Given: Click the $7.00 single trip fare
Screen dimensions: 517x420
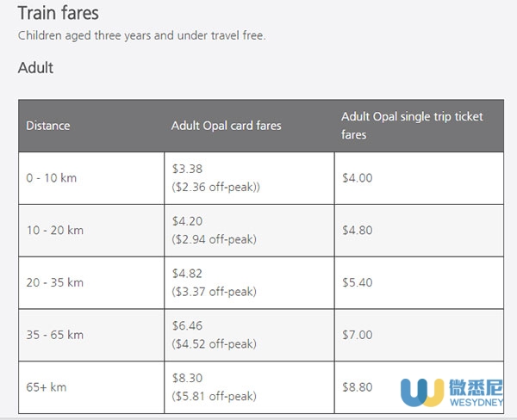Looking at the screenshot, I should point(357,335).
